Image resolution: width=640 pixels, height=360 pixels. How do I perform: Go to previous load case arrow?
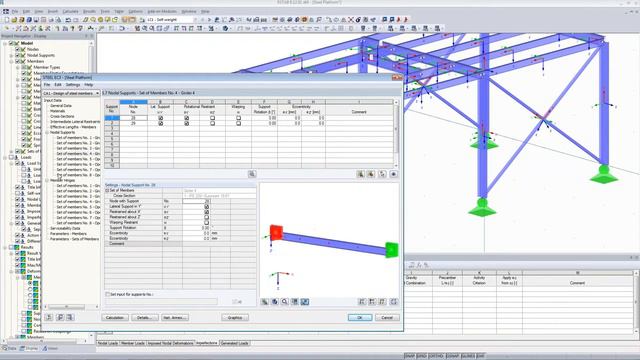pos(202,20)
